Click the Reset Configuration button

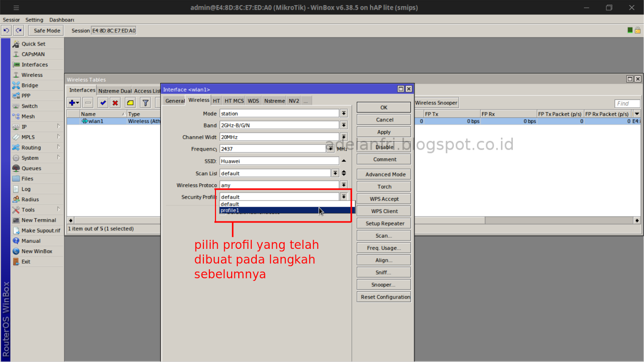384,297
